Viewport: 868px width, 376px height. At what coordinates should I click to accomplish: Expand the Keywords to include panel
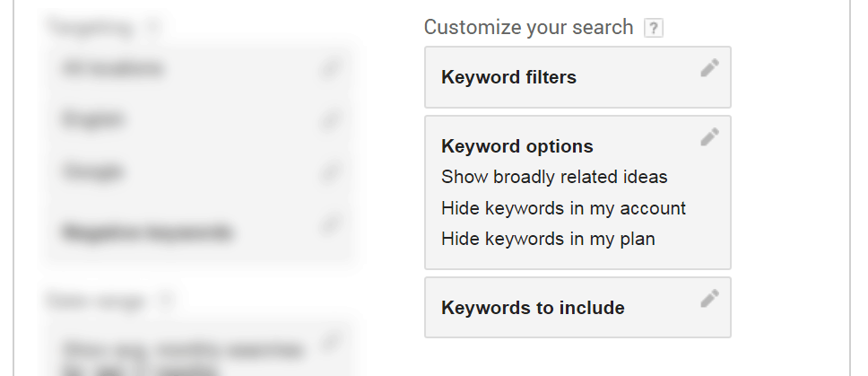(578, 307)
